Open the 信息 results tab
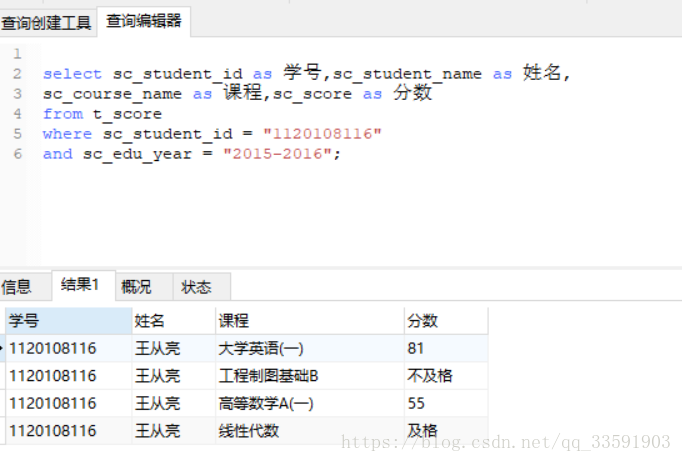This screenshot has width=682, height=462. click(25, 287)
